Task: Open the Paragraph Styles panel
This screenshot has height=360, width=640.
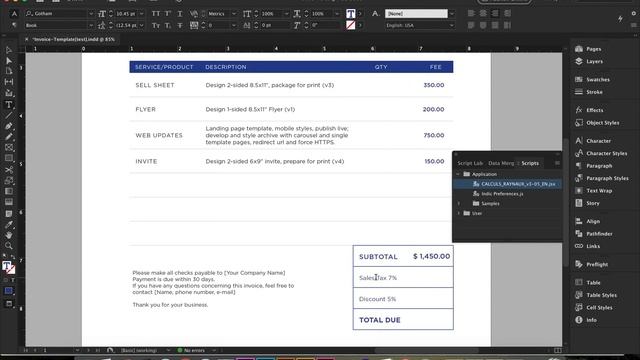Action: [x=602, y=178]
